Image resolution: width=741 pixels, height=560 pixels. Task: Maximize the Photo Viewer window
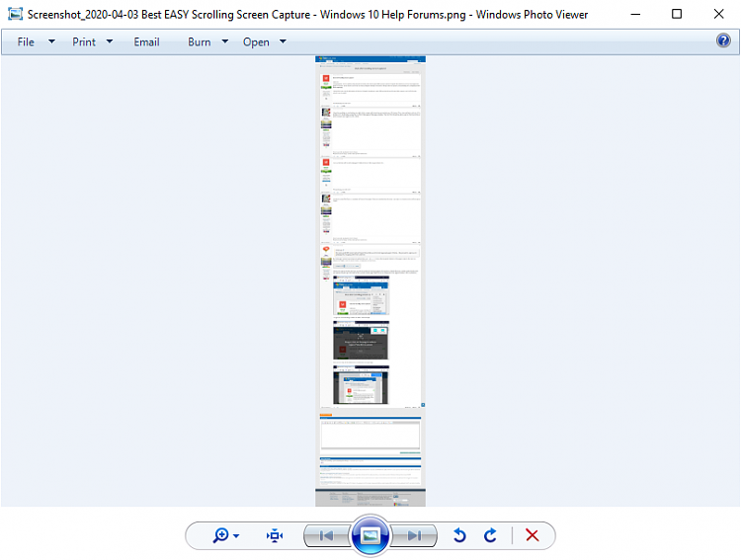click(677, 14)
